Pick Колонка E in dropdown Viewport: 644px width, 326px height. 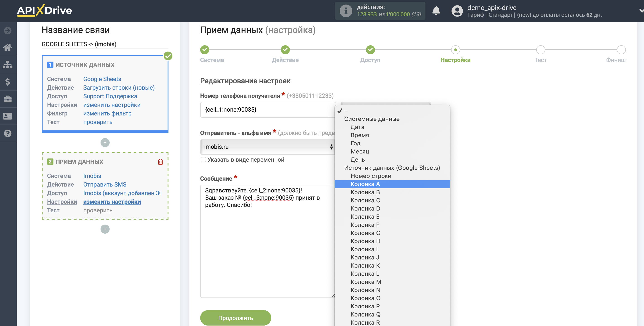pyautogui.click(x=392, y=217)
